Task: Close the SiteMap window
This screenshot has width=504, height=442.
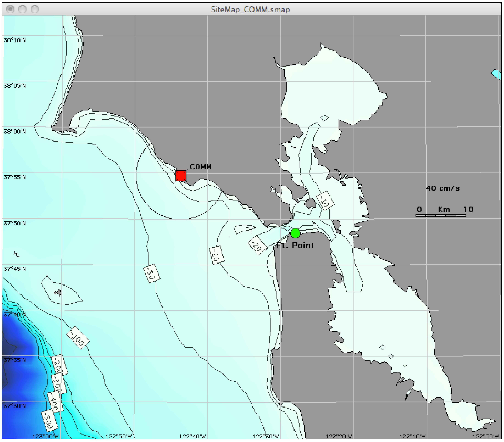Action: (10, 9)
